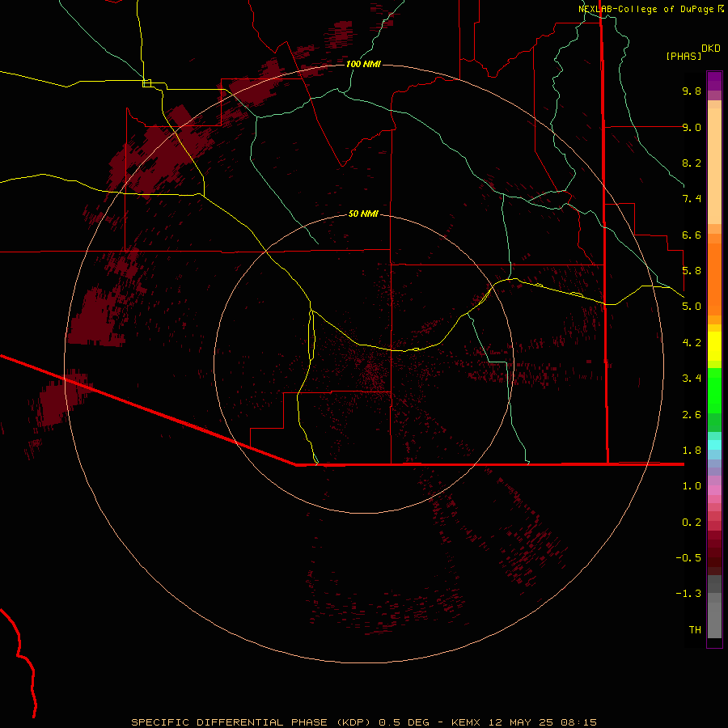This screenshot has width=728, height=728.
Task: Click the -1.3 value on color scale
Action: pos(688,594)
